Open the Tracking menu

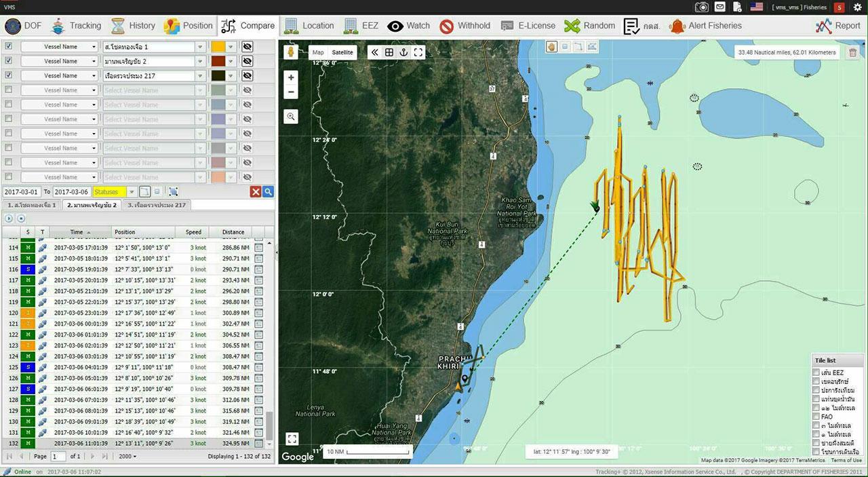coord(76,26)
